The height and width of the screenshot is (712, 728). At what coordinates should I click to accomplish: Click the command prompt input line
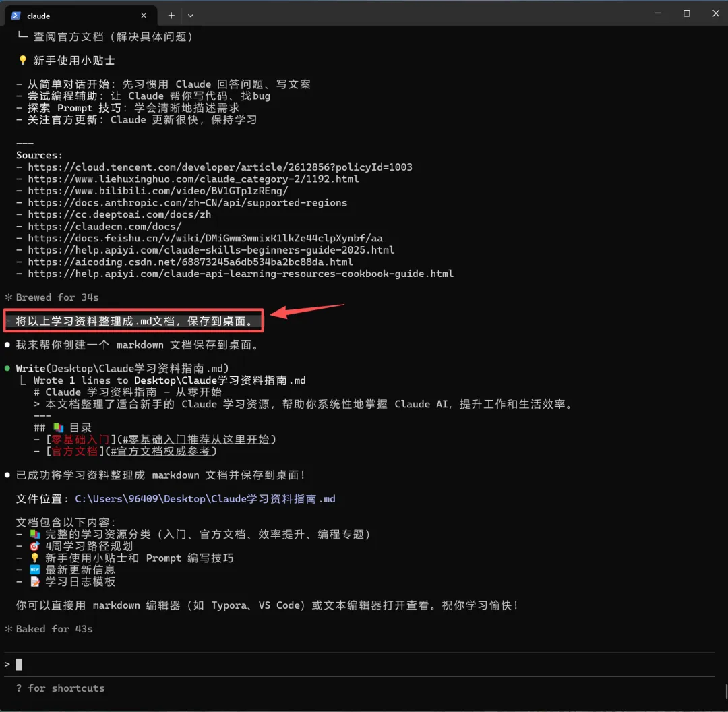(x=359, y=665)
